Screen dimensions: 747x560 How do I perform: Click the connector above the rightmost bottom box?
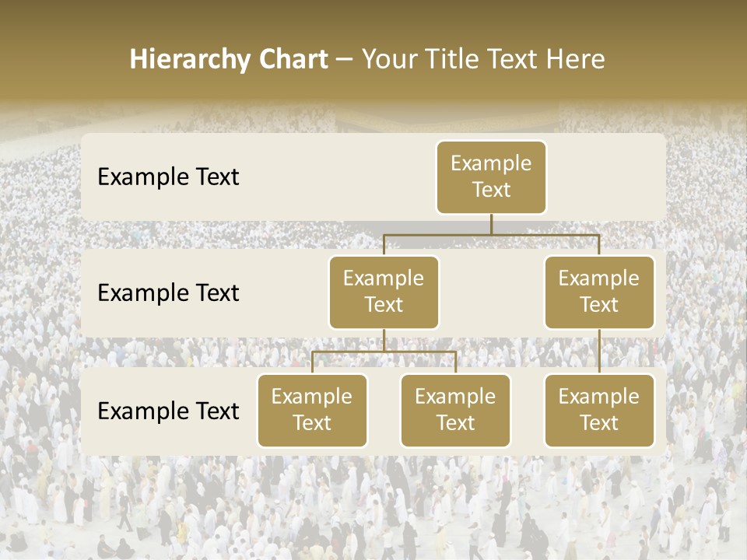click(x=599, y=354)
